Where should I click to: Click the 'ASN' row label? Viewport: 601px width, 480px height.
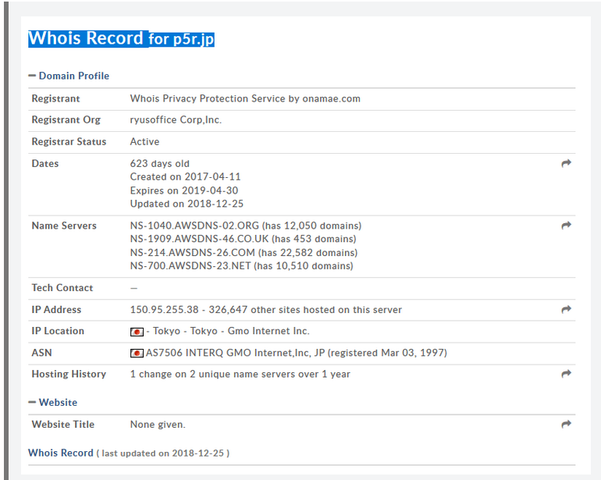coord(42,353)
